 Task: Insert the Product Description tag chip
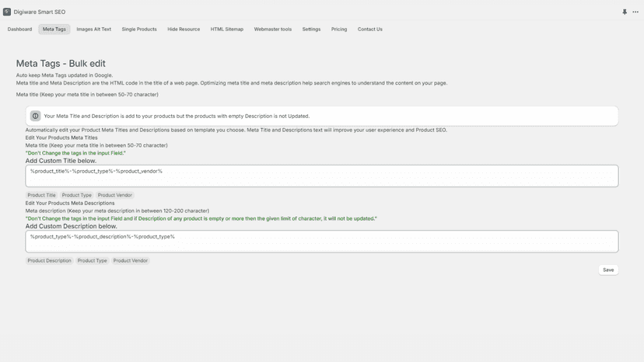click(x=49, y=260)
